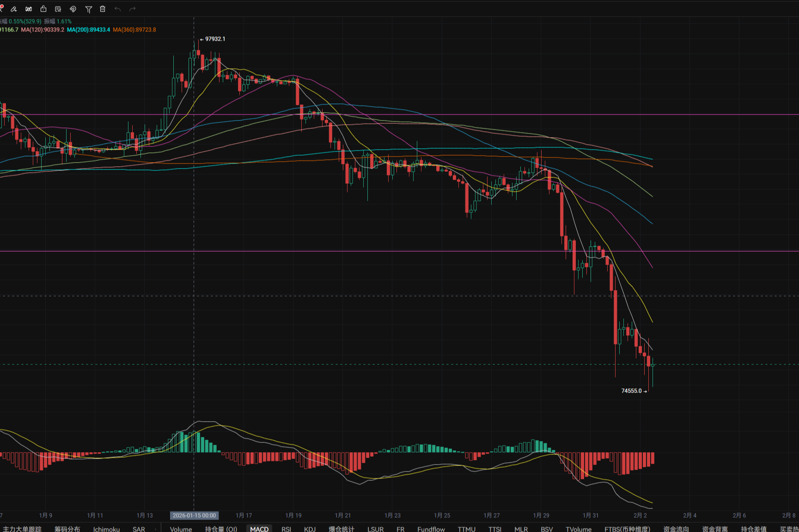Select the brush drawing tool icon
The width and height of the screenshot is (799, 532).
(14, 9)
